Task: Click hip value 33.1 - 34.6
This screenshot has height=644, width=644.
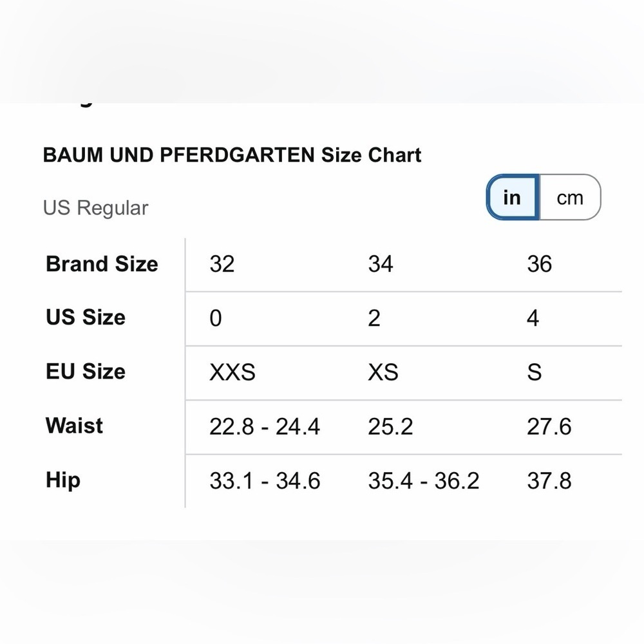Action: pos(265,480)
